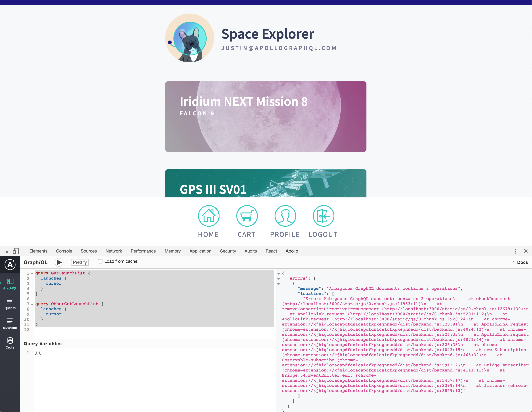This screenshot has width=532, height=412.
Task: Open the Cart using the shopping cart icon
Action: [x=247, y=216]
